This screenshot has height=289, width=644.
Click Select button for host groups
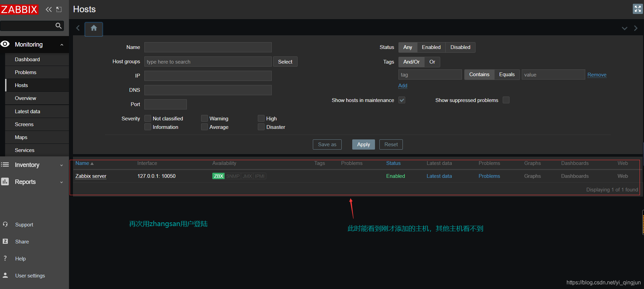[285, 62]
